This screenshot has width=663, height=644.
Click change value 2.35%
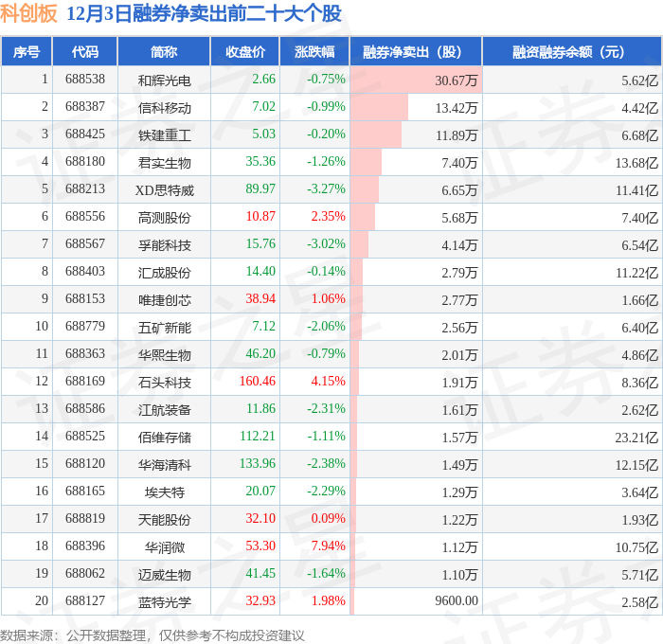(328, 217)
